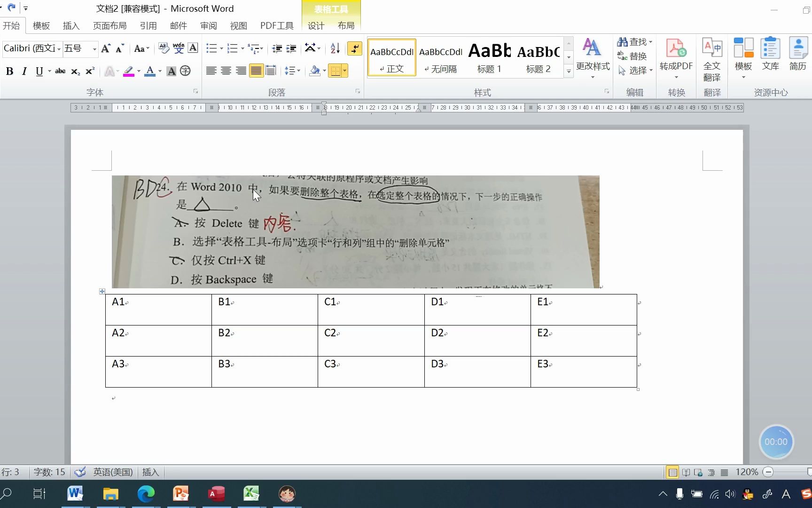The width and height of the screenshot is (812, 508).
Task: Toggle italic formatting
Action: click(24, 71)
